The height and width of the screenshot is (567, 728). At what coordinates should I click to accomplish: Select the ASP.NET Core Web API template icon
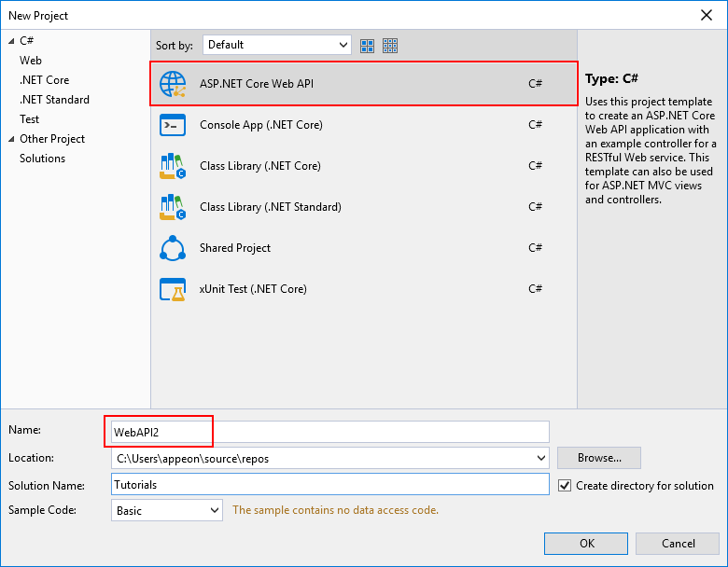pyautogui.click(x=174, y=84)
